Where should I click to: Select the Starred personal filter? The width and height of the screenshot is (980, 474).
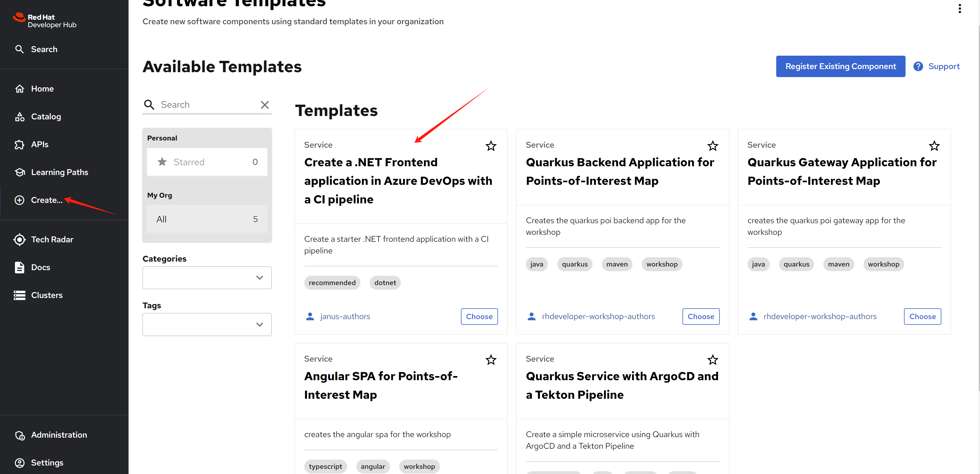[207, 162]
